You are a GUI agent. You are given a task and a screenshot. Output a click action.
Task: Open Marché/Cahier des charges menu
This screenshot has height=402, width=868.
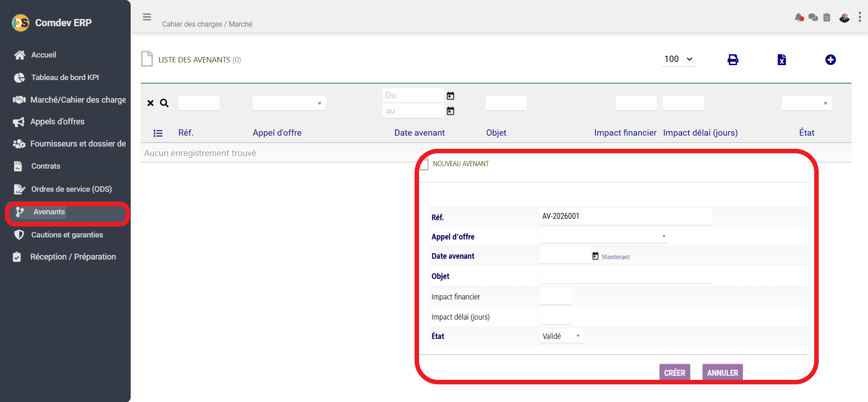pos(78,99)
